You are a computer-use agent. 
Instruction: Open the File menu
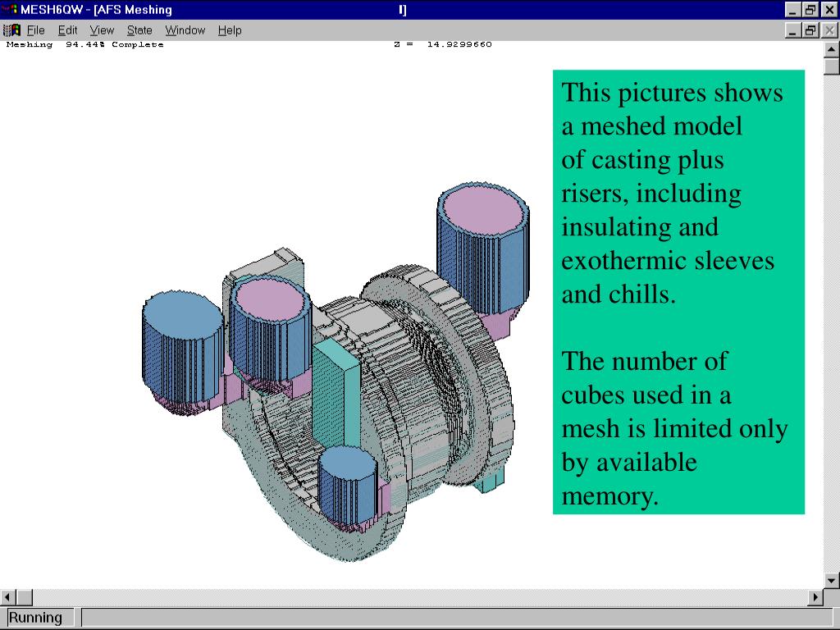[x=35, y=30]
